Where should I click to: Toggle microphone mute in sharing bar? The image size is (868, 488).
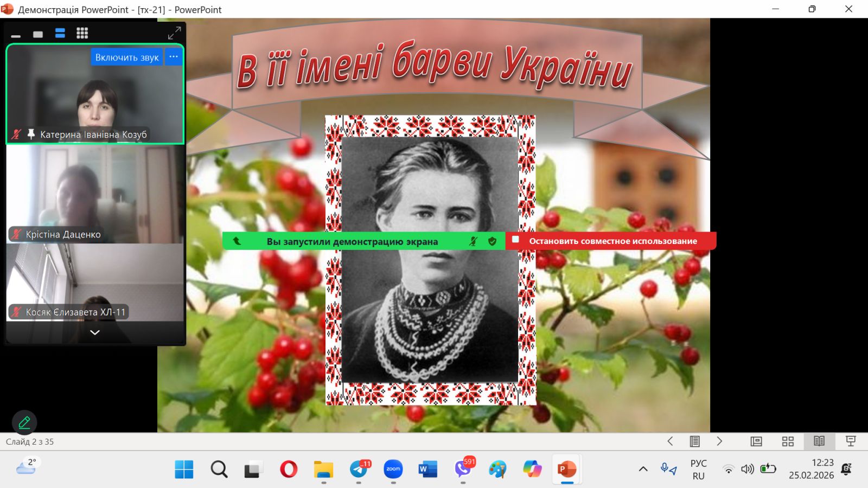pos(473,241)
